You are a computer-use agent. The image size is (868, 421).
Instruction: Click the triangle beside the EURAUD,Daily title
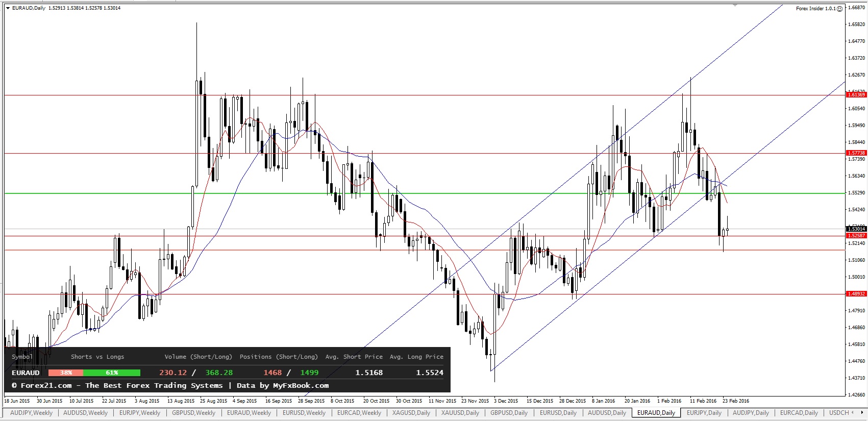tap(8, 8)
